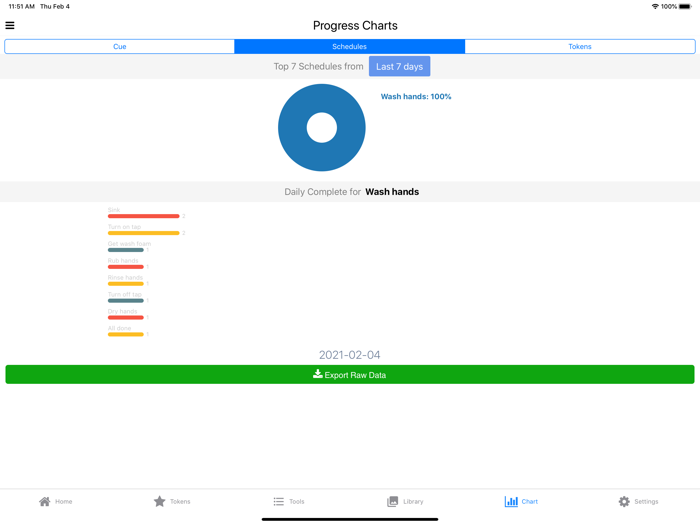
Task: Open Settings gear icon tab
Action: 624,501
